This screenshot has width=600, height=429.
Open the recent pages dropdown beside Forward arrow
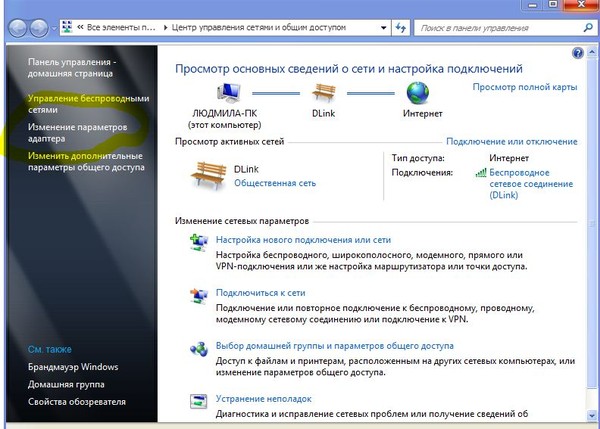click(54, 28)
